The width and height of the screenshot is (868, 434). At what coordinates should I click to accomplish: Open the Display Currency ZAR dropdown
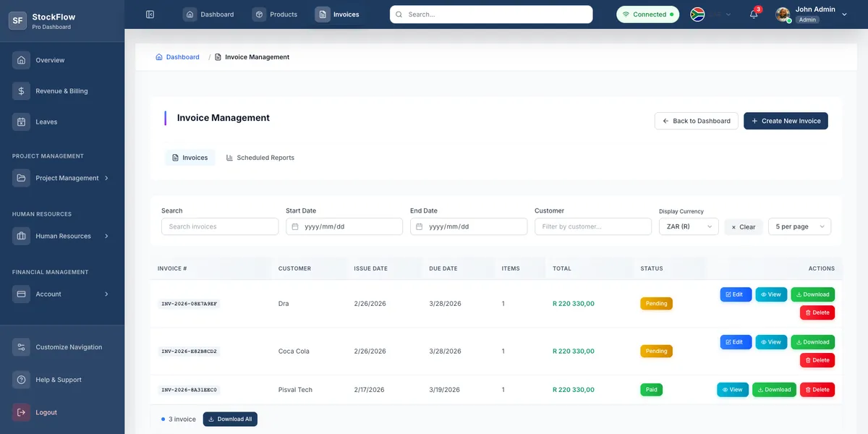[688, 226]
